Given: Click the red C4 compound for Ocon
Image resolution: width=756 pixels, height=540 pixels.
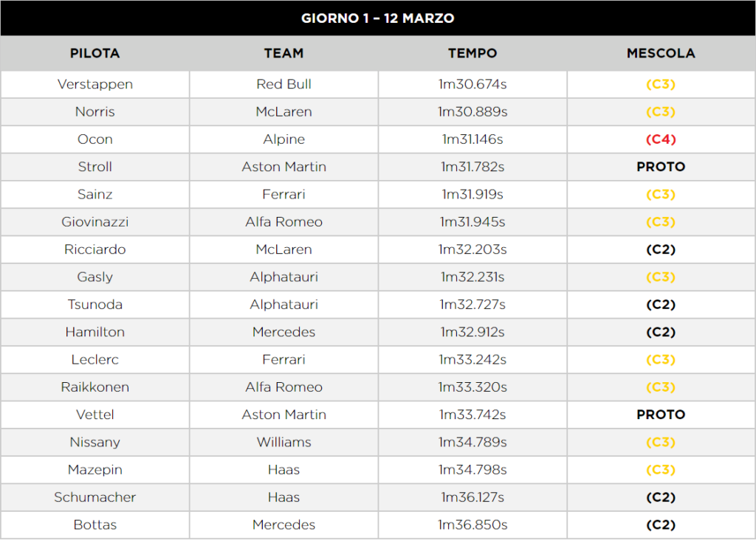Looking at the screenshot, I should point(661,139).
